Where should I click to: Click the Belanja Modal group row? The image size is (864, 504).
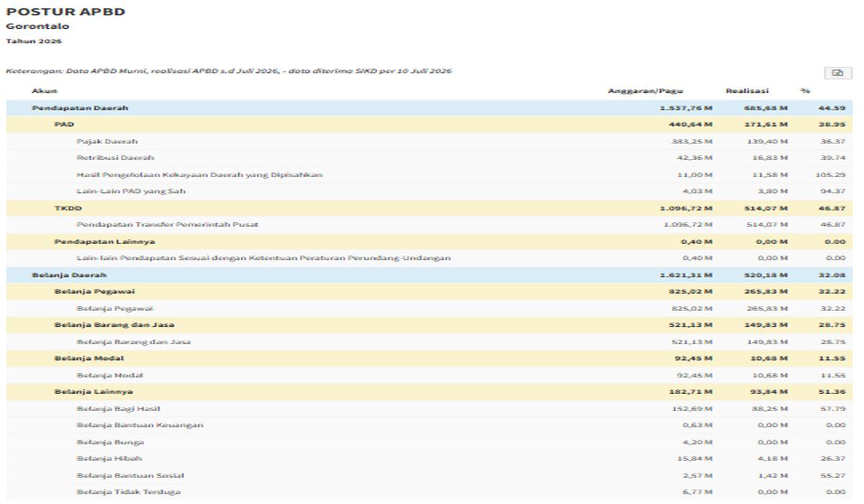click(x=429, y=358)
